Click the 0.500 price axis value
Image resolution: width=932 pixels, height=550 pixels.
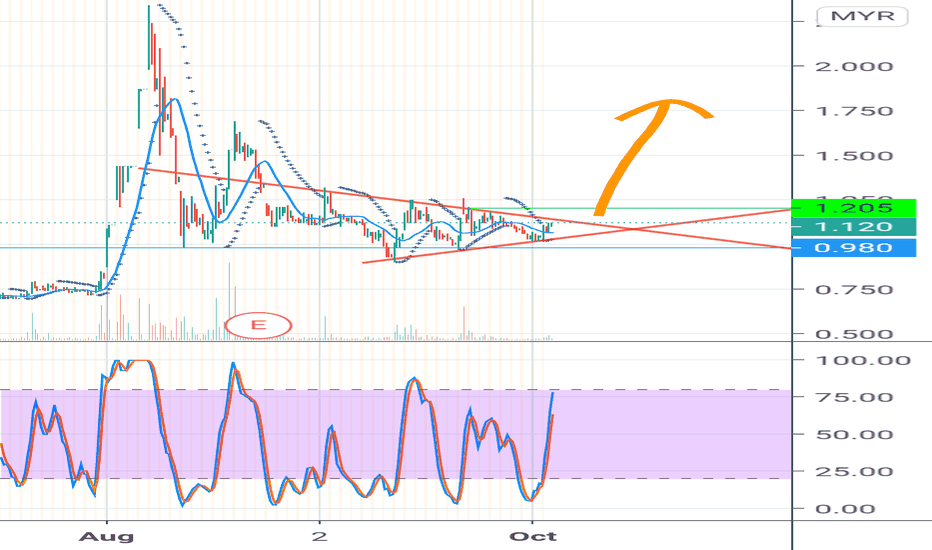pyautogui.click(x=854, y=334)
